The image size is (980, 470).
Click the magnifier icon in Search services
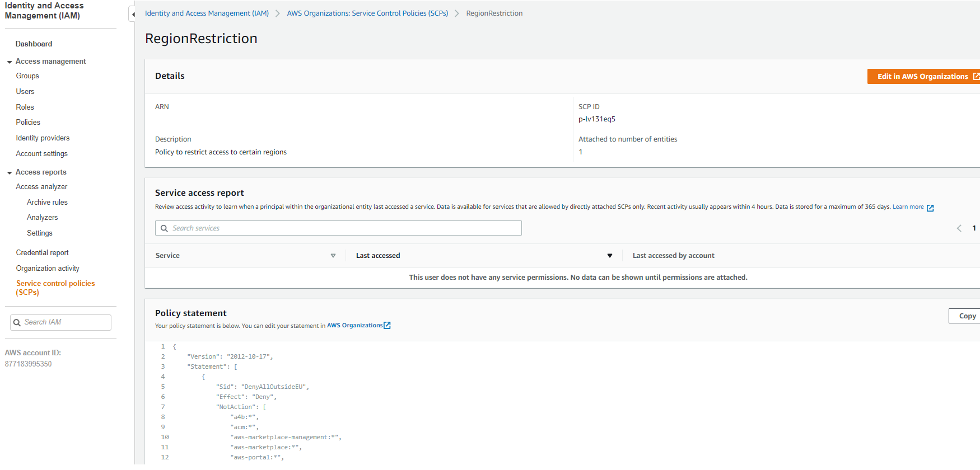pyautogui.click(x=164, y=228)
